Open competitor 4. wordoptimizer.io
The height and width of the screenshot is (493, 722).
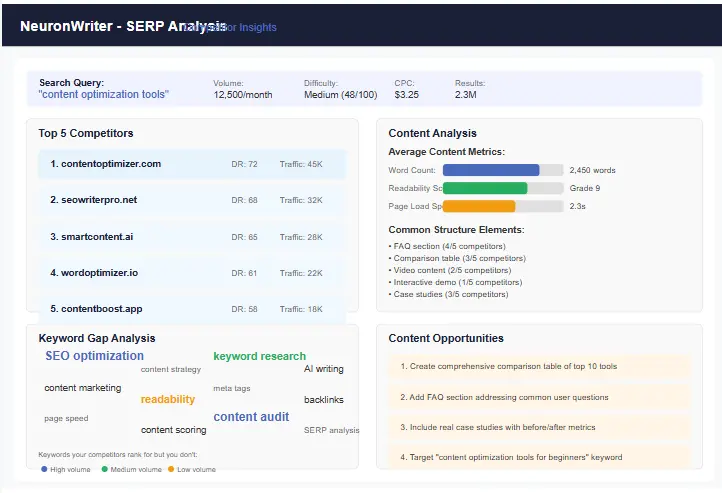point(192,273)
